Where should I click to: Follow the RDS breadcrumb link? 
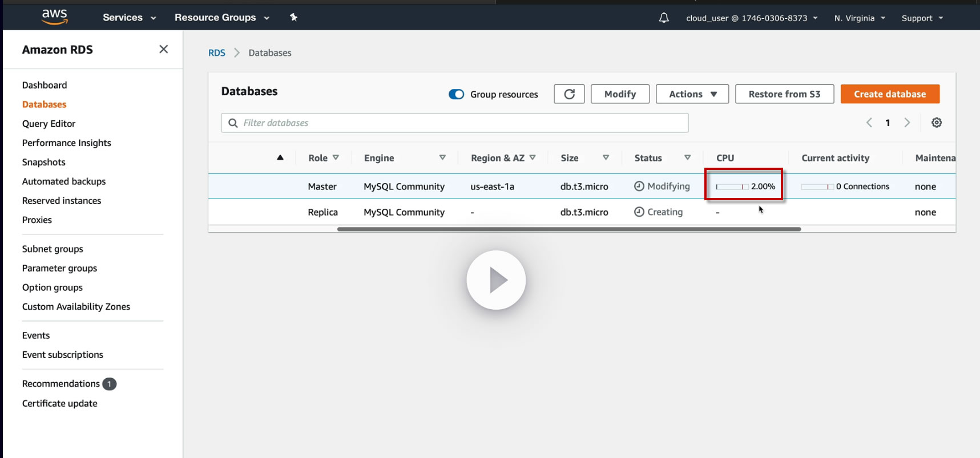click(x=217, y=53)
